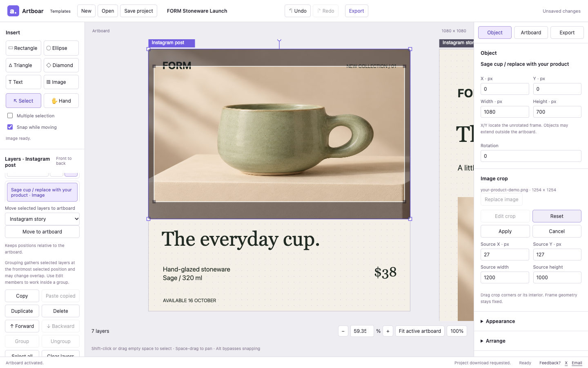Select the Ellipse insert tool
The height and width of the screenshot is (368, 588).
(61, 48)
